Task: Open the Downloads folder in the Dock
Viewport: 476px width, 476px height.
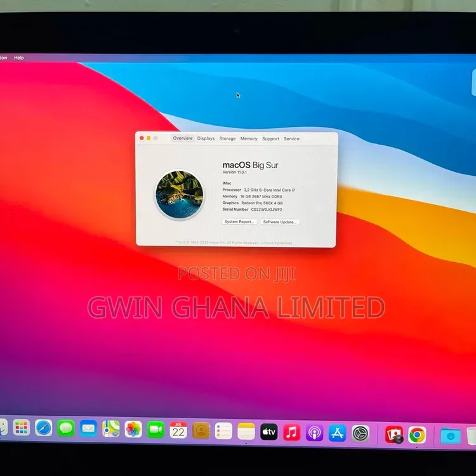Action: tap(451, 436)
